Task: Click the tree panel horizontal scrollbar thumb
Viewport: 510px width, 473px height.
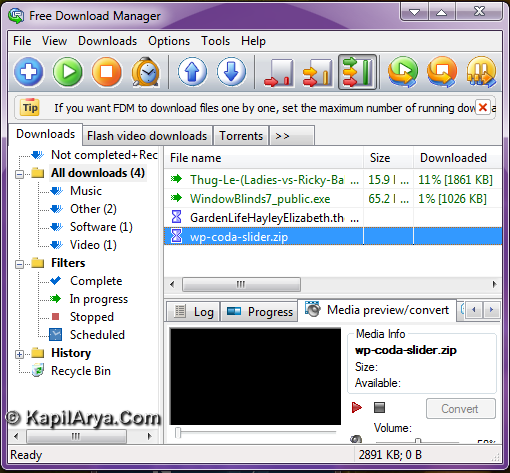Action: pyautogui.click(x=76, y=436)
